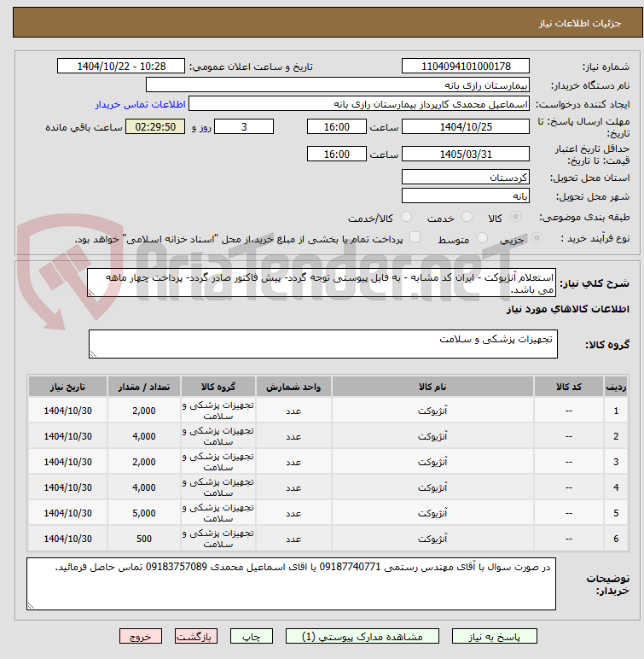Click the پاسخ به نیاز button
644x659 pixels.
click(x=495, y=636)
